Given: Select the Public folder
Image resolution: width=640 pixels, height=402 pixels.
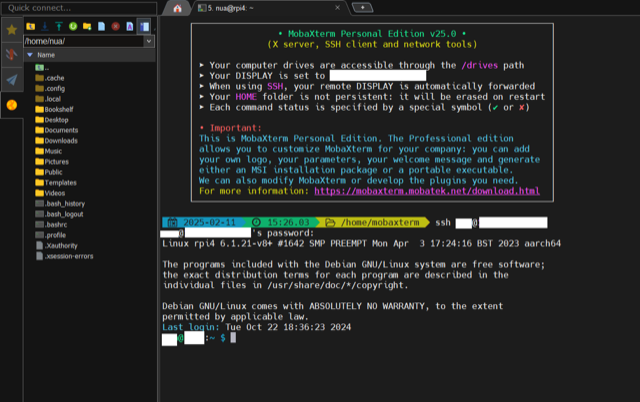Looking at the screenshot, I should 49,172.
